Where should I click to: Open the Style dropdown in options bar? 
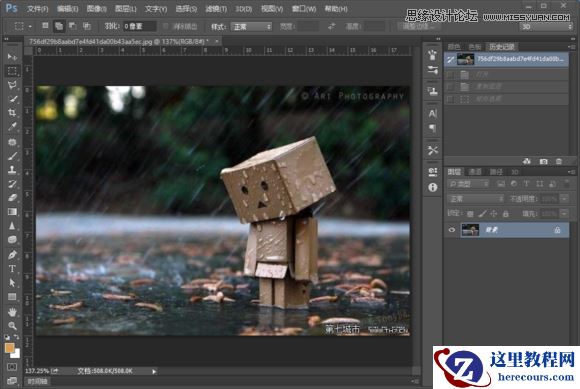251,27
